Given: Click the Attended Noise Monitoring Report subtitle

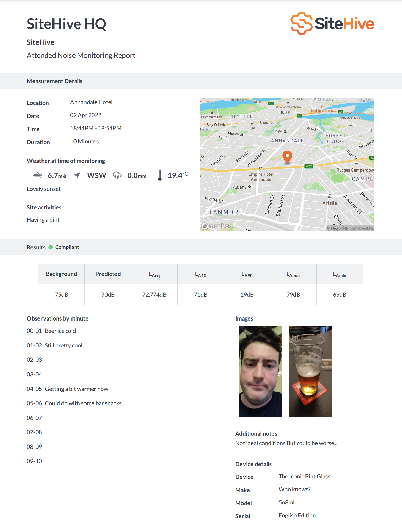Looking at the screenshot, I should [81, 55].
